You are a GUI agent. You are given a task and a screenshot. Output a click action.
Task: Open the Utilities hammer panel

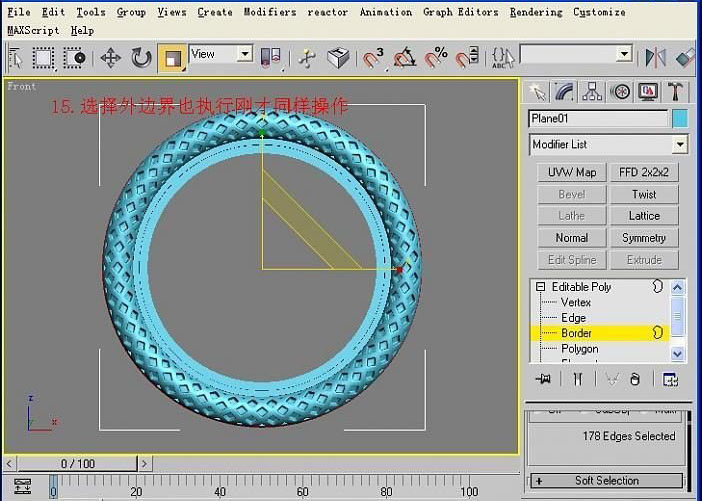pyautogui.click(x=676, y=92)
